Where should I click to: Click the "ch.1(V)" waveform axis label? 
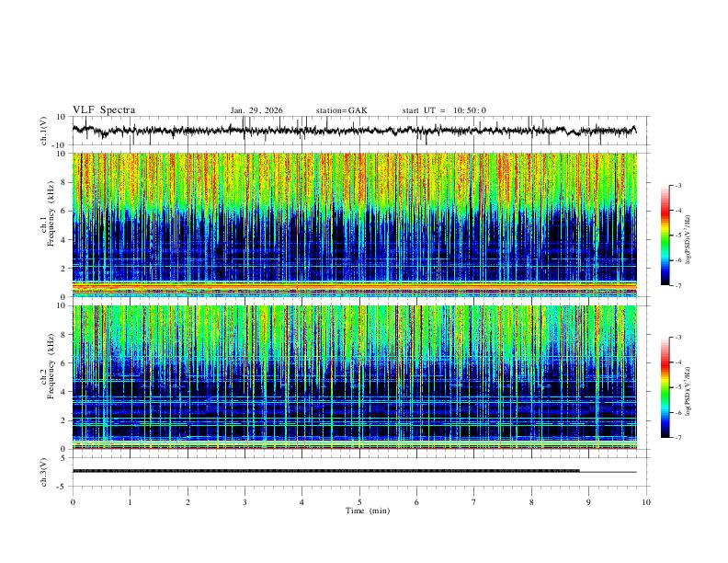point(44,131)
